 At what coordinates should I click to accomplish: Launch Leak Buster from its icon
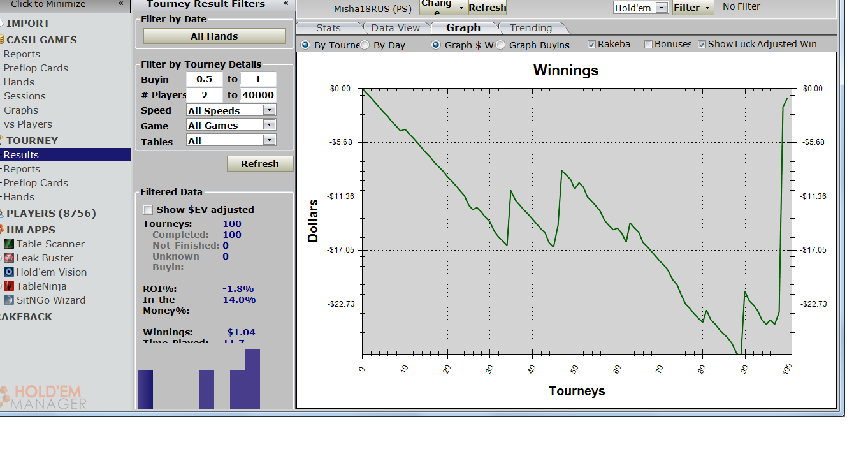click(x=9, y=258)
